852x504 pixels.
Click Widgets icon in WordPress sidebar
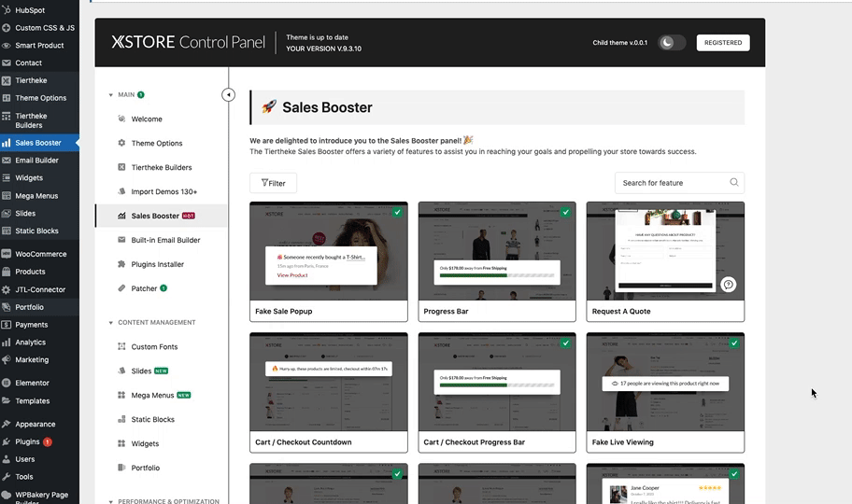click(7, 177)
